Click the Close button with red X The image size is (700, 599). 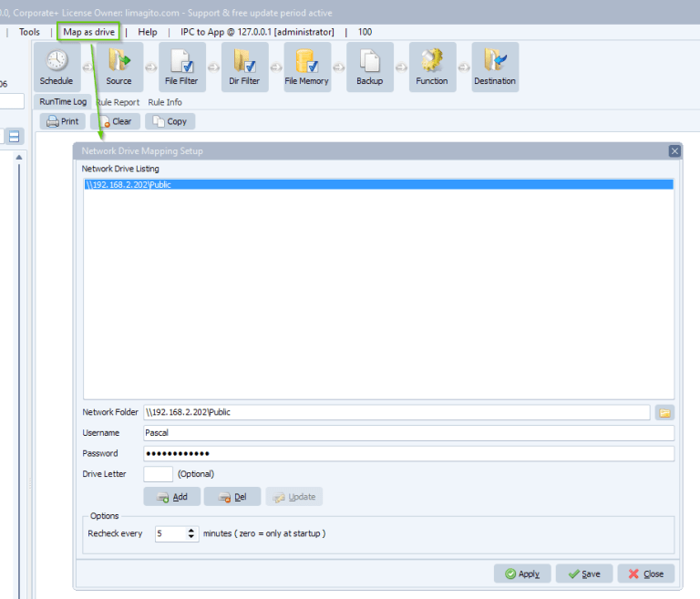point(646,574)
